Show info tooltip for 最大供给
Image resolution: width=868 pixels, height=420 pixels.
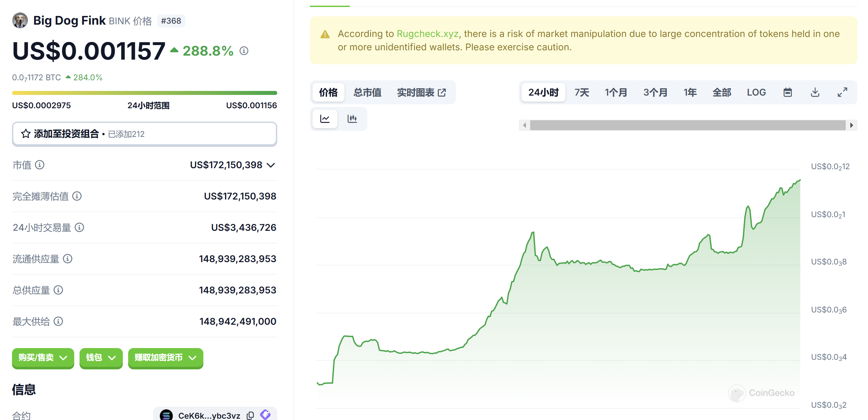(58, 321)
